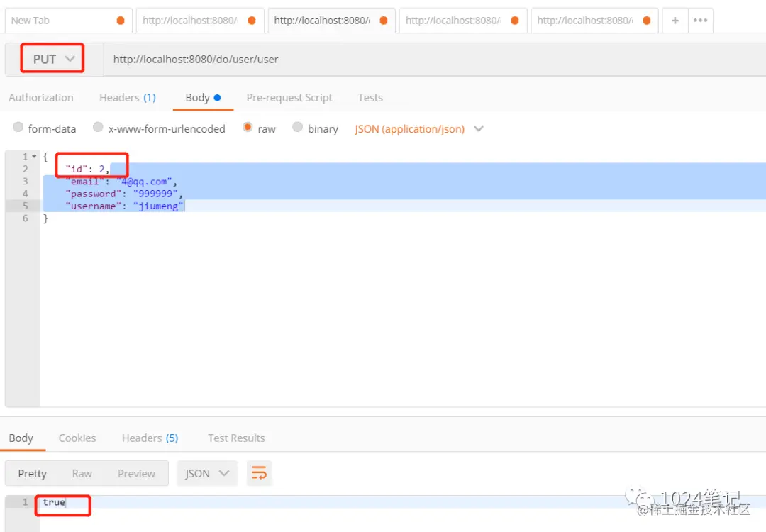This screenshot has height=532, width=766.
Task: Click the "password" line in the body editor
Action: tap(123, 194)
